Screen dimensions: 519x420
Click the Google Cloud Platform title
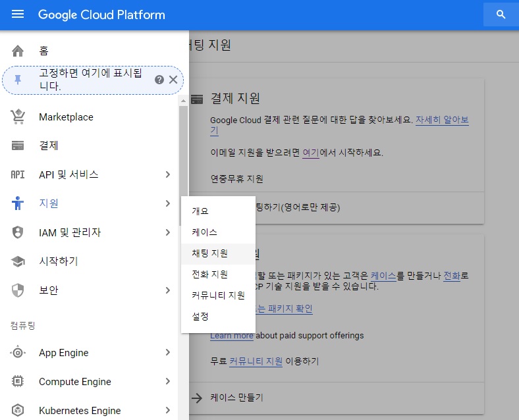(101, 14)
